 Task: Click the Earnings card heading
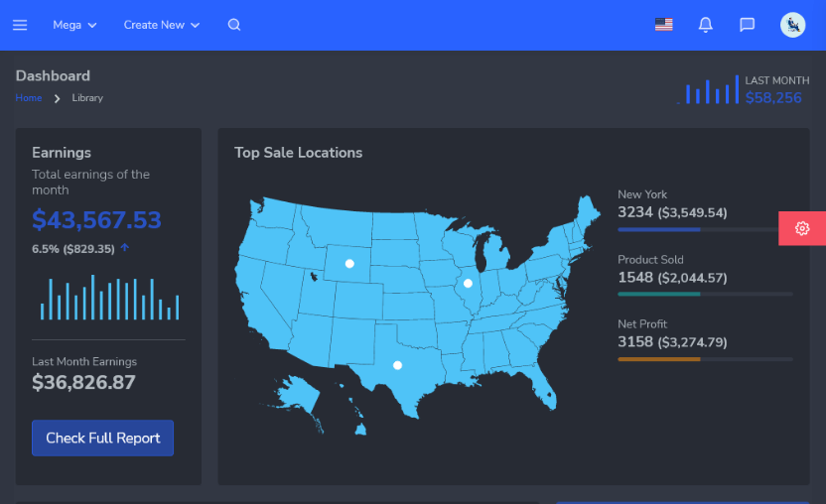[x=62, y=153]
